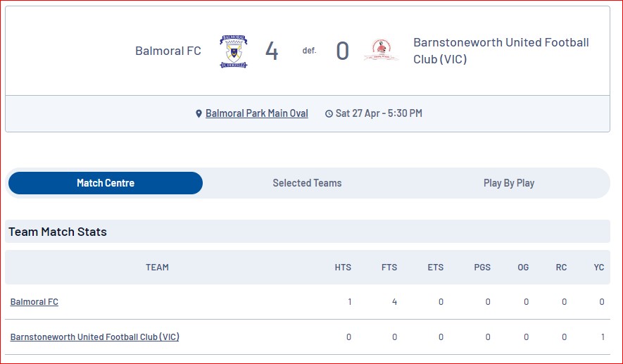Open Barnstoneworth United Football Club (VIC) table link

point(94,337)
